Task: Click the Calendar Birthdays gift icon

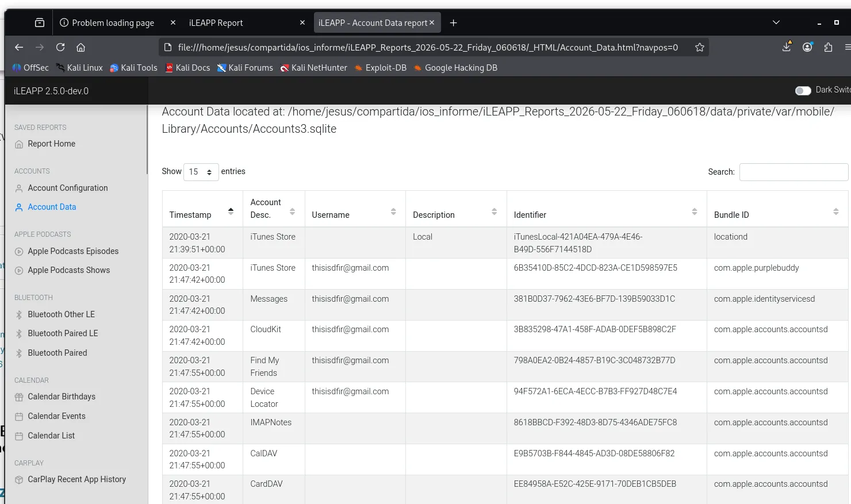Action: (x=19, y=397)
